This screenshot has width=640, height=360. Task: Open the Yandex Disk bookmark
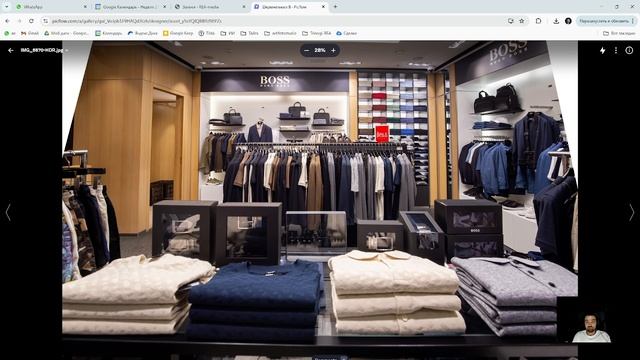tap(142, 33)
